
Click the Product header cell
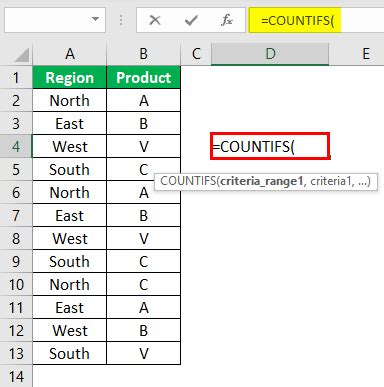(x=144, y=77)
